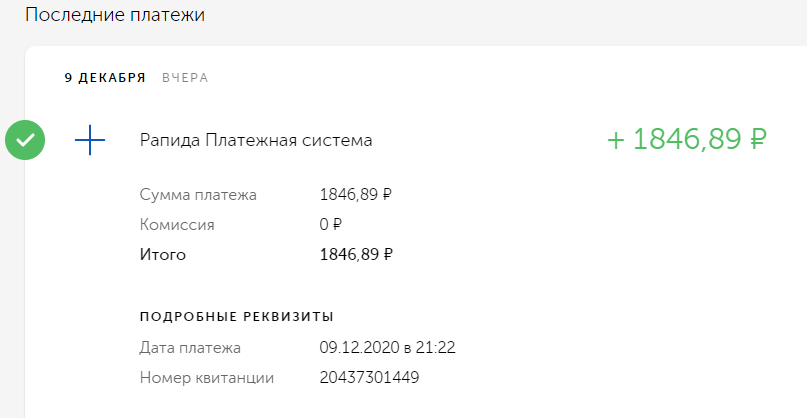Click the Комиссия value 0 ₽

[331, 225]
